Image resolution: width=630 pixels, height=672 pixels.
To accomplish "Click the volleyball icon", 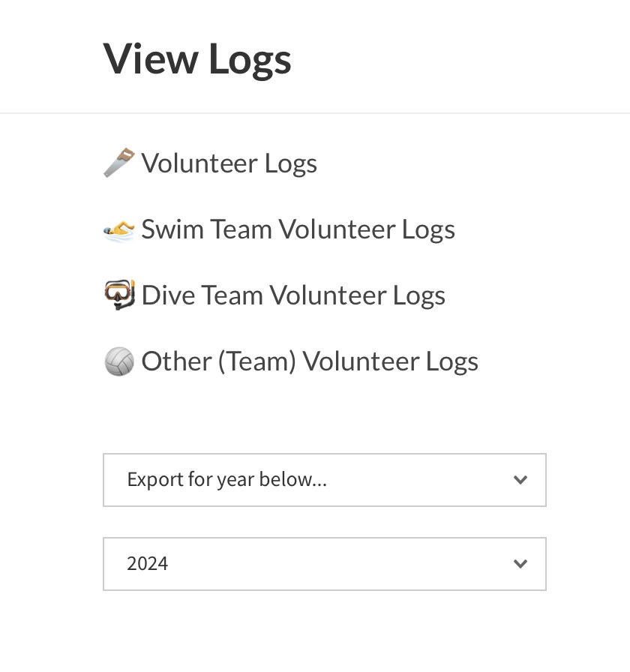I will tap(118, 361).
